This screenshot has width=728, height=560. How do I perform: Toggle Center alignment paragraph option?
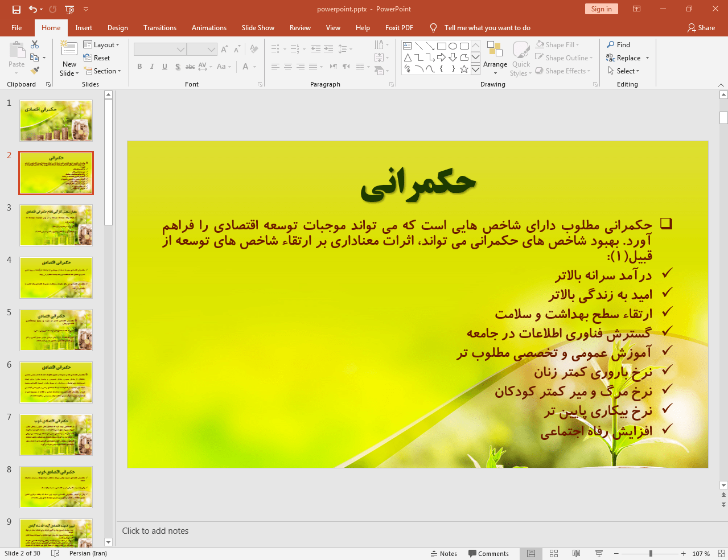[x=288, y=67]
